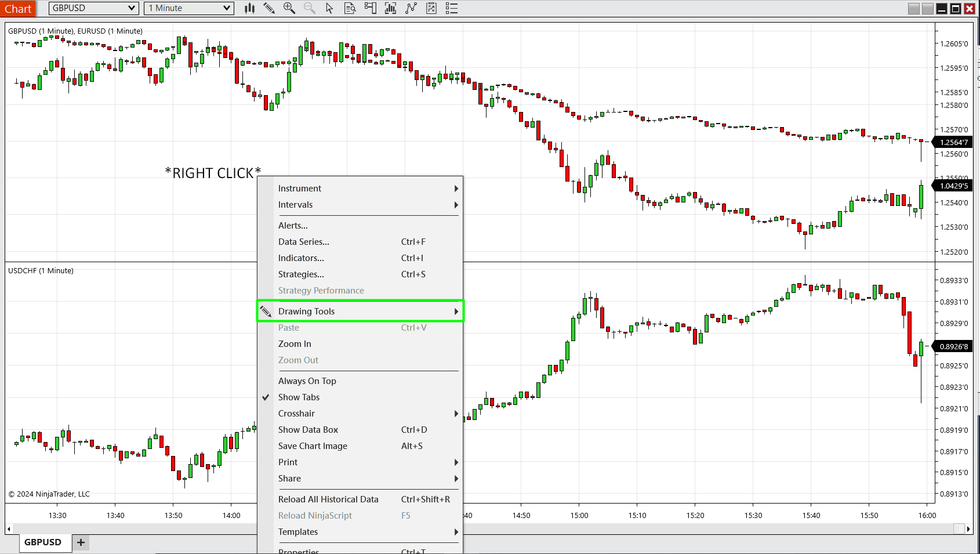Screen dimensions: 980x554
Task: Click the properties list icon in toolbar
Action: [452, 8]
